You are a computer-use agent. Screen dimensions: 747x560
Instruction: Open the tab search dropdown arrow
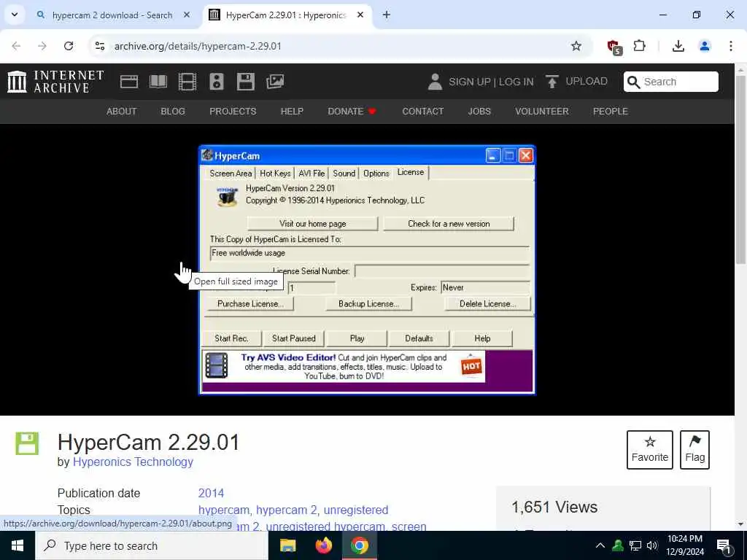coord(15,15)
